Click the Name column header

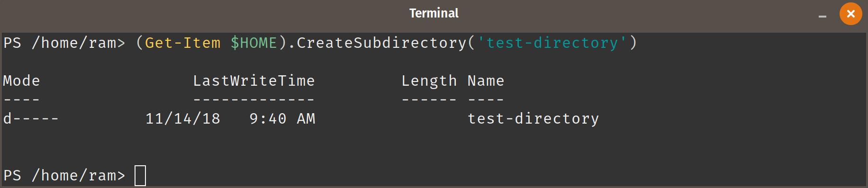pos(486,81)
